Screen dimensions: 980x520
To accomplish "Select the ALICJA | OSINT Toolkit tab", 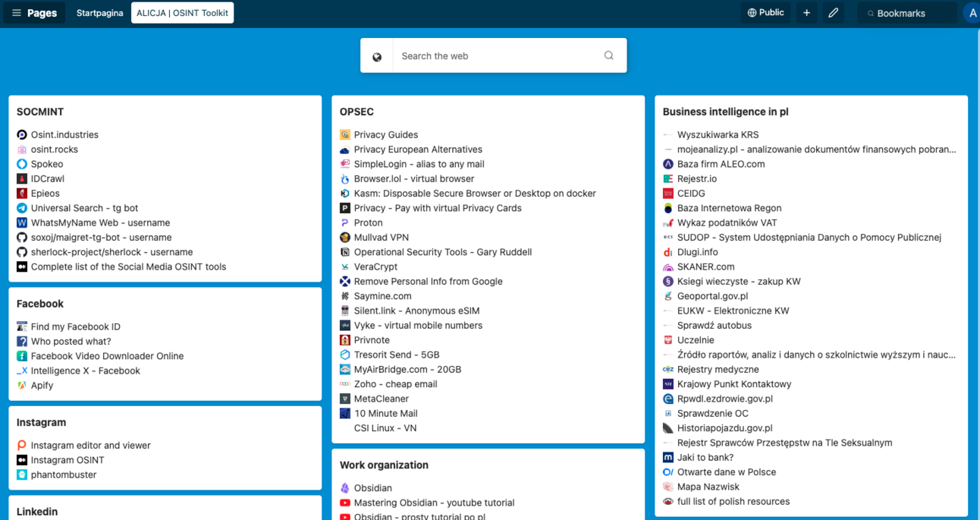I will [182, 12].
